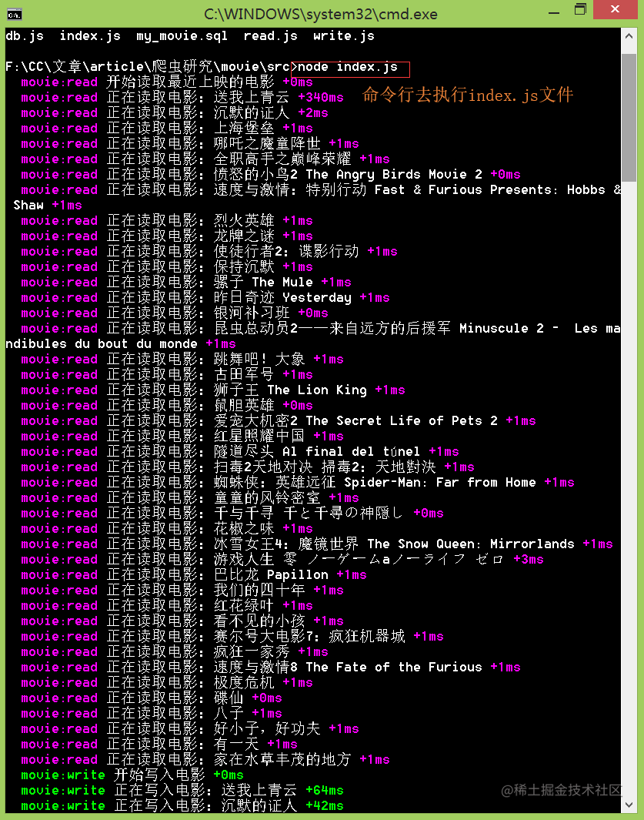Click the movie title 疯狂一家秀

252,651
